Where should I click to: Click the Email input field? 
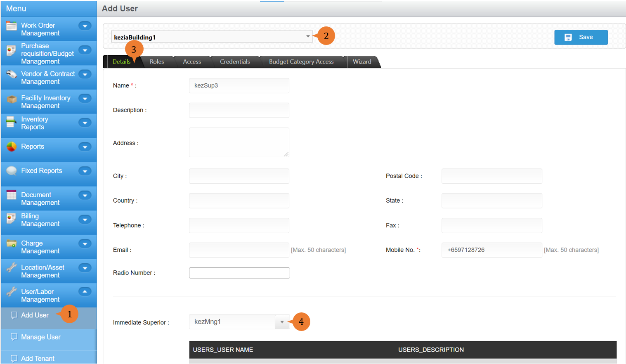[239, 250]
